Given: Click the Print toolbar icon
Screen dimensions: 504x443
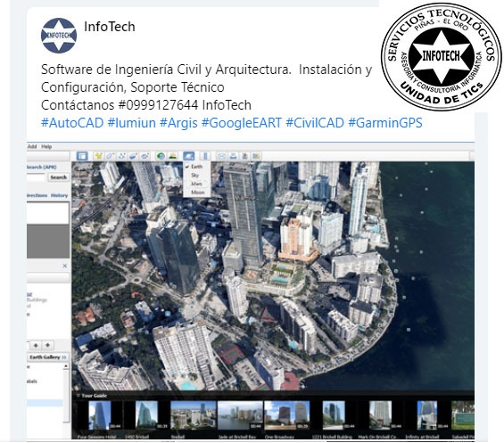Looking at the screenshot, I should [233, 156].
